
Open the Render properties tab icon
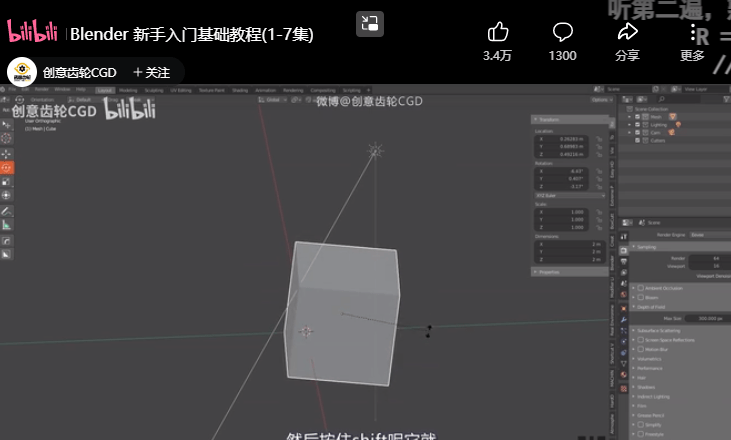(x=624, y=250)
